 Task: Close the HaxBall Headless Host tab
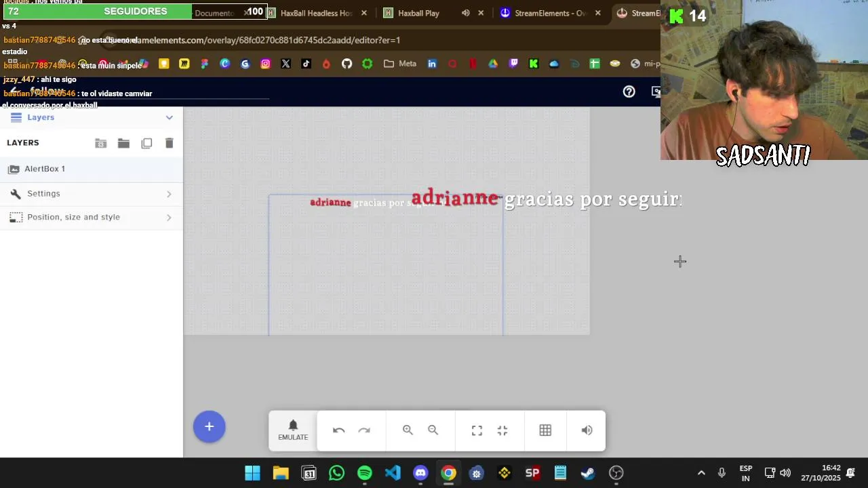click(x=364, y=13)
